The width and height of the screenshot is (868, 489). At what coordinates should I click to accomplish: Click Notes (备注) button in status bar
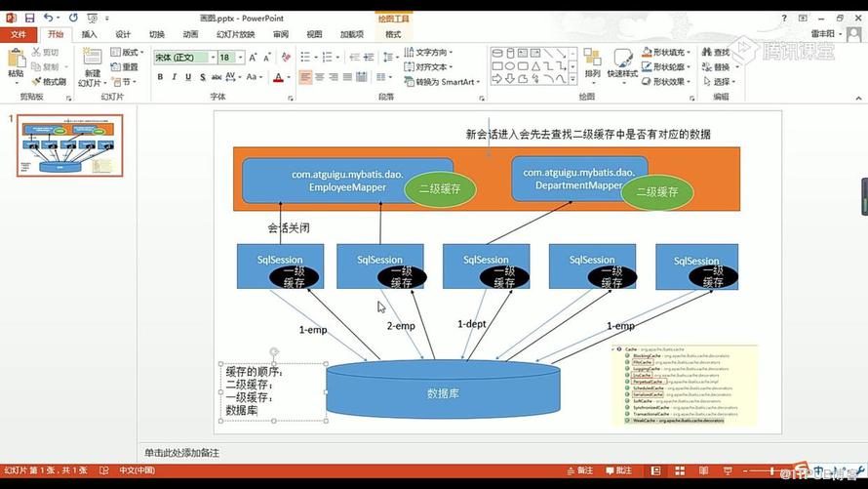pyautogui.click(x=579, y=470)
